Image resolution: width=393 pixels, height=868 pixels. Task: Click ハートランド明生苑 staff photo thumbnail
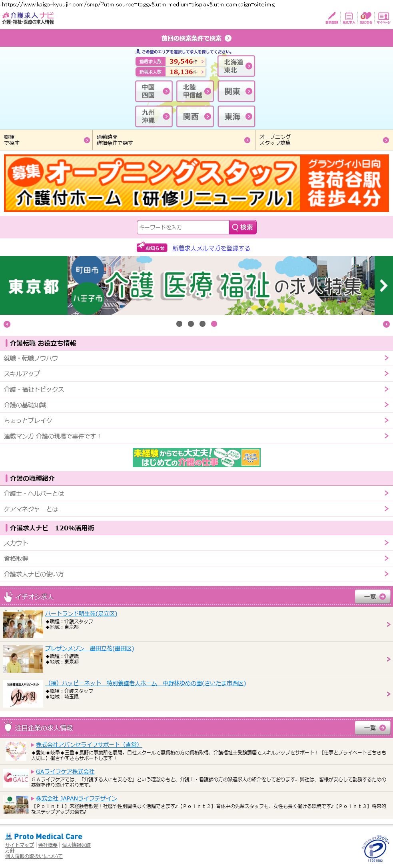(23, 624)
